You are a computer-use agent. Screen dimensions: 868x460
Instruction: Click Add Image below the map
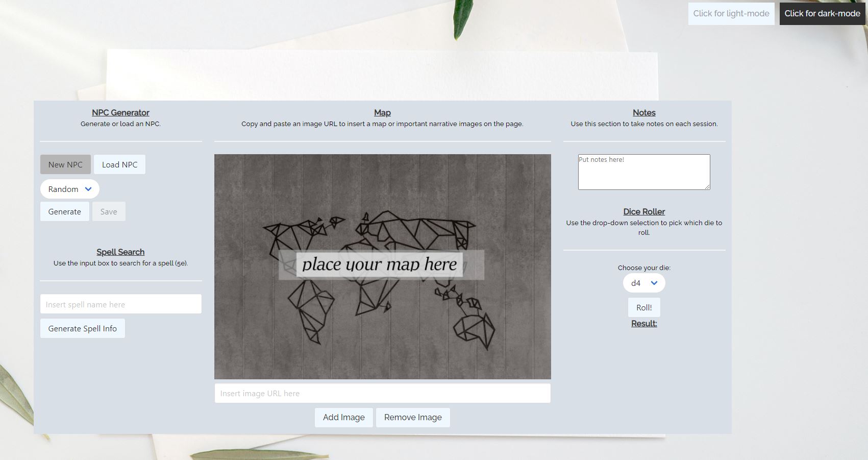[x=343, y=417]
